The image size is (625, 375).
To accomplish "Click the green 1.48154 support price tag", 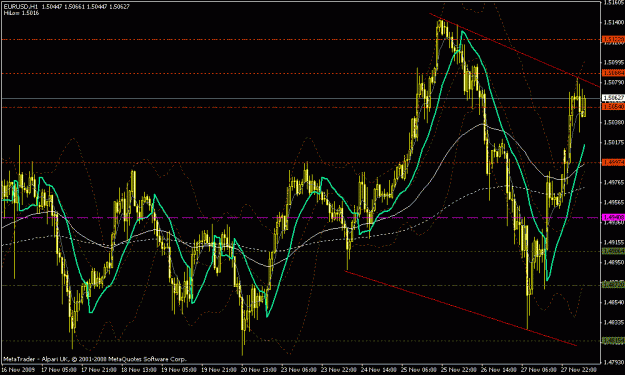I will pos(613,341).
